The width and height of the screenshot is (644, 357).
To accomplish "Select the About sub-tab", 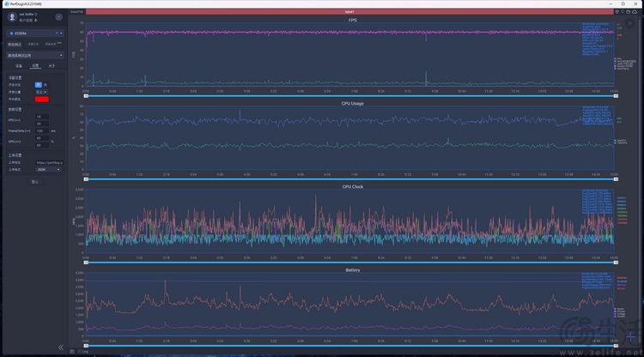I will coord(52,66).
